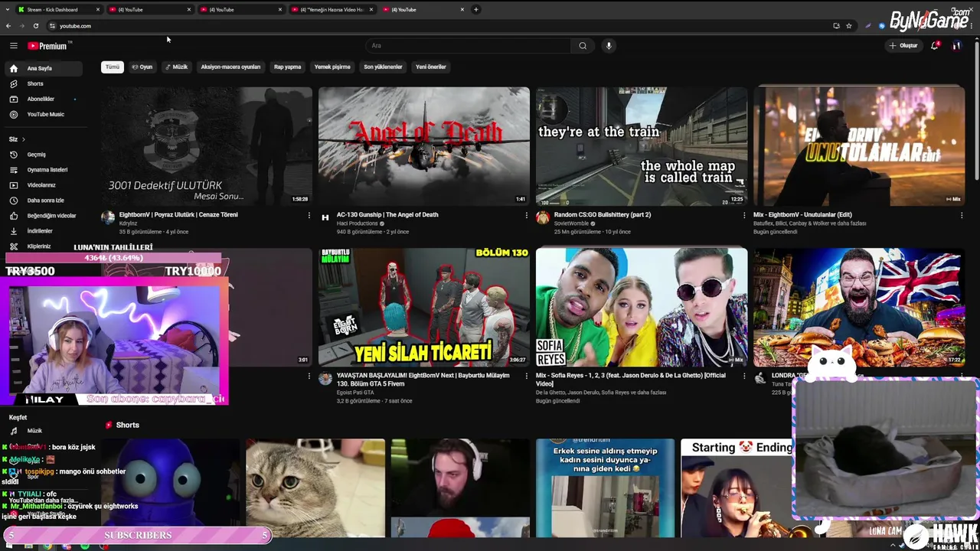Viewport: 980px width, 551px height.
Task: Select the Yemek pişirme chip
Action: coord(332,67)
